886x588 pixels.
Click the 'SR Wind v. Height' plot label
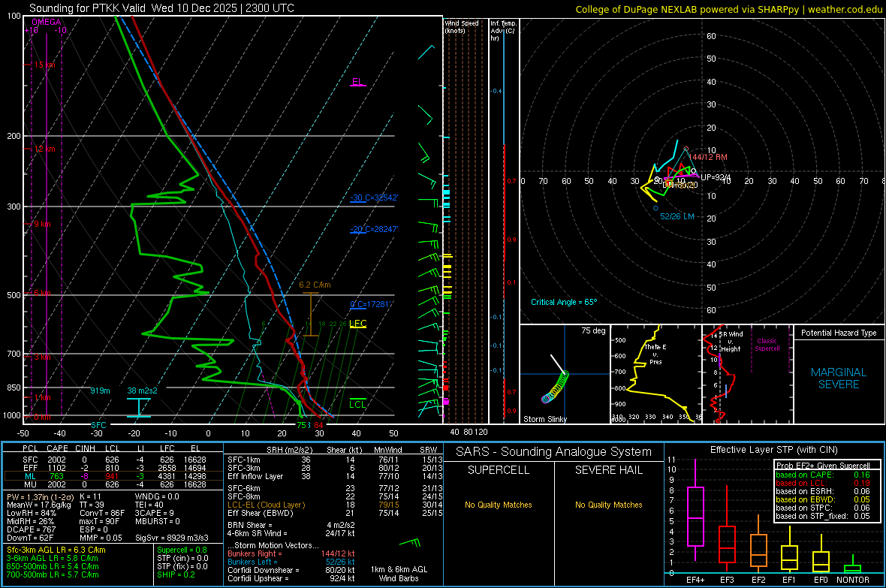coord(731,342)
